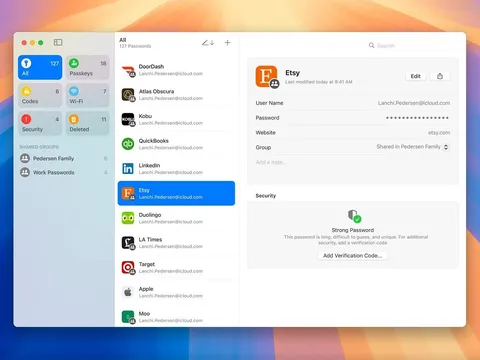Click the Target bullseye icon
This screenshot has height=360, width=480.
[128, 267]
